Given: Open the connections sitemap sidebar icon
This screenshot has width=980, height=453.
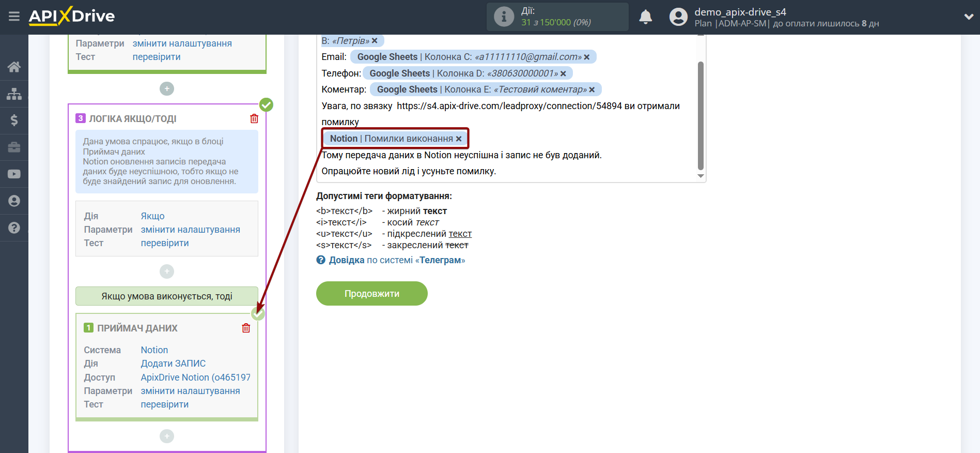Looking at the screenshot, I should pos(14,94).
